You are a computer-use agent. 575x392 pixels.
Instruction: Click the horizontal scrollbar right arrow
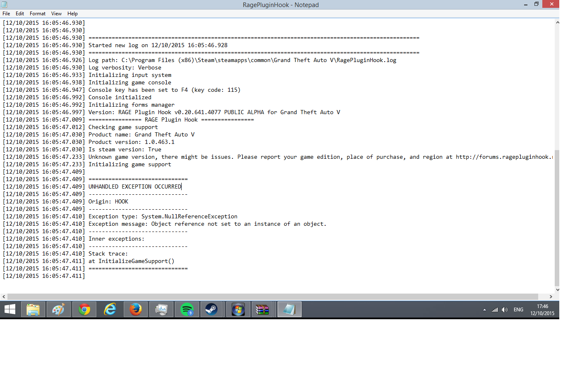pos(551,297)
